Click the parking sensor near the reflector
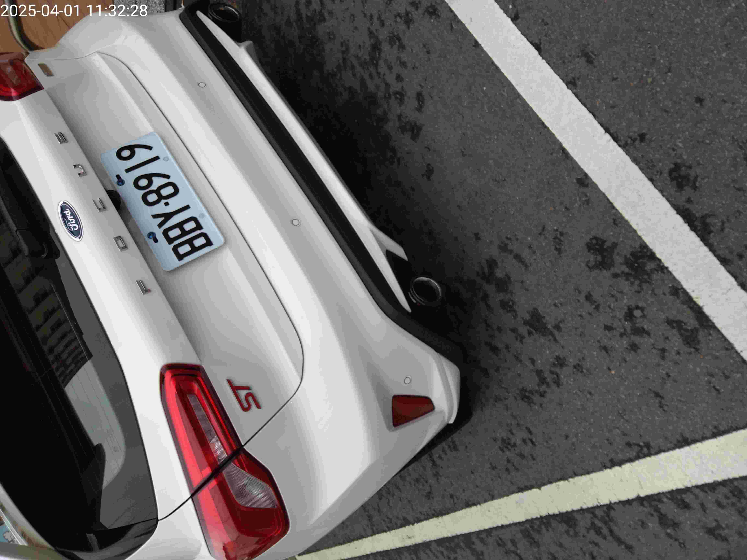 pyautogui.click(x=407, y=380)
